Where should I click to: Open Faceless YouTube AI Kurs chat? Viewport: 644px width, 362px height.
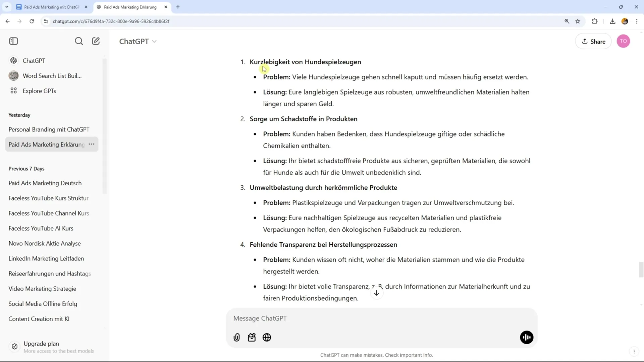pos(52,228)
